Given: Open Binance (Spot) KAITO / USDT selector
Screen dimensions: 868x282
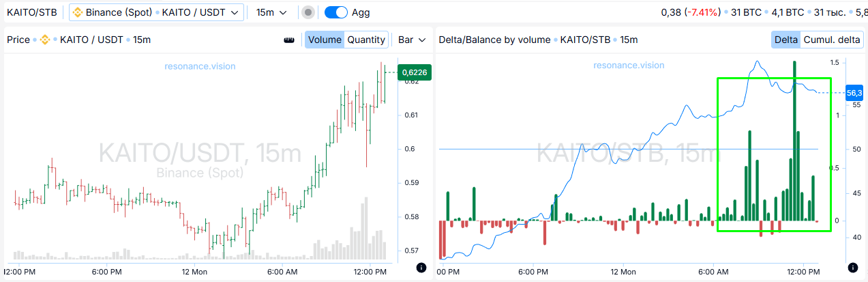Looking at the screenshot, I should point(156,12).
